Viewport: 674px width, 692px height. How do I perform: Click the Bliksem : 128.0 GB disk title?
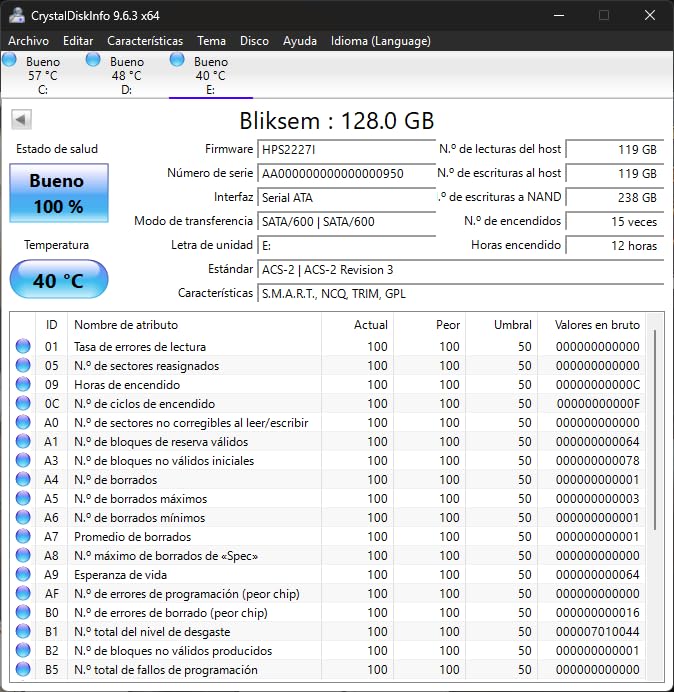pyautogui.click(x=337, y=120)
